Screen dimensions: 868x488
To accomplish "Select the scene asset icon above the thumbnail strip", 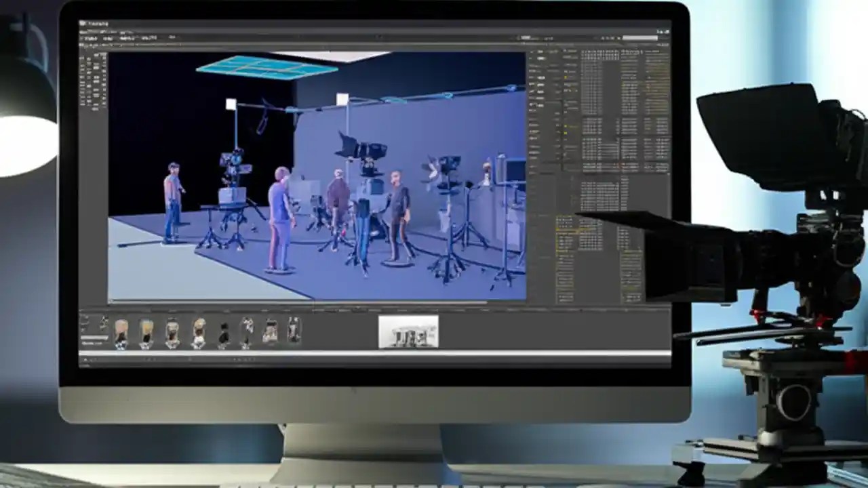I will point(408,332).
